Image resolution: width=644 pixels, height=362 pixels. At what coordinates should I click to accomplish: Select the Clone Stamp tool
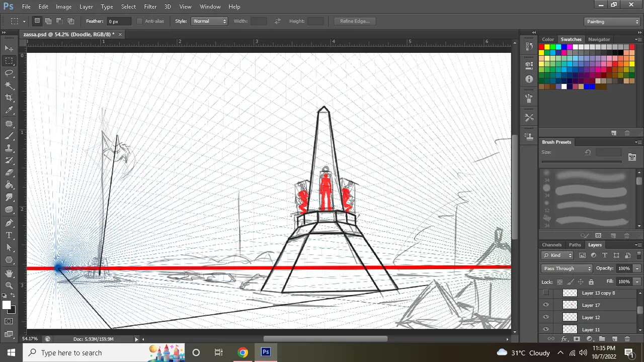point(9,148)
